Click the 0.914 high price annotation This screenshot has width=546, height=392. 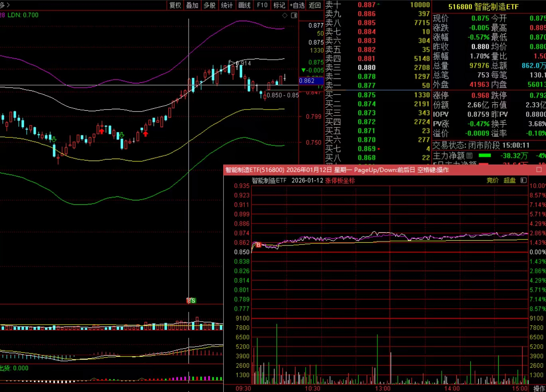click(x=244, y=63)
